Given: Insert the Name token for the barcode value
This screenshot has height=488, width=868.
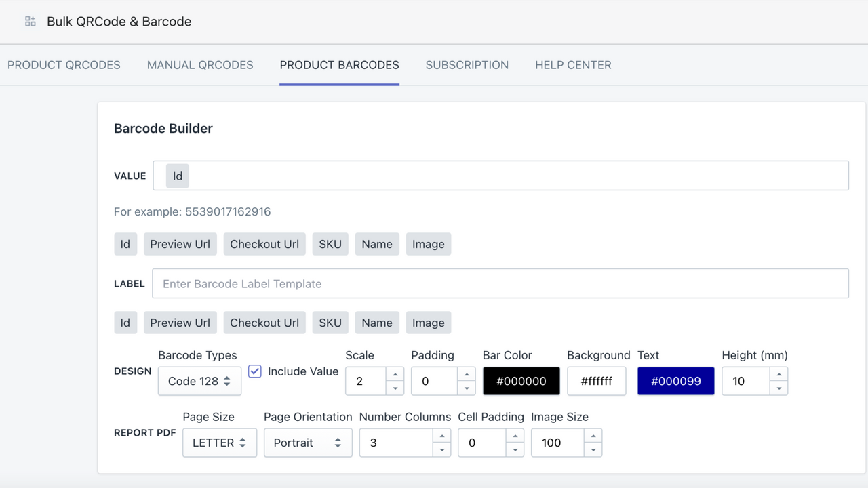Looking at the screenshot, I should (x=377, y=243).
